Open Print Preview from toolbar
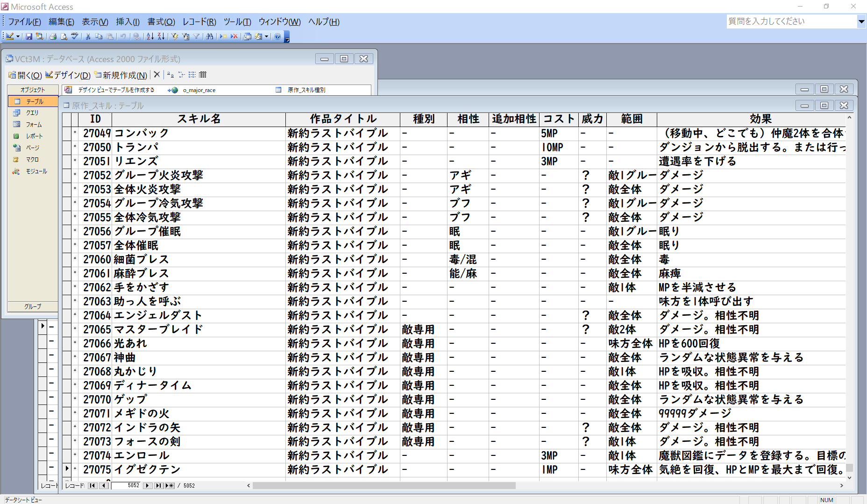The width and height of the screenshot is (867, 504). tap(64, 36)
